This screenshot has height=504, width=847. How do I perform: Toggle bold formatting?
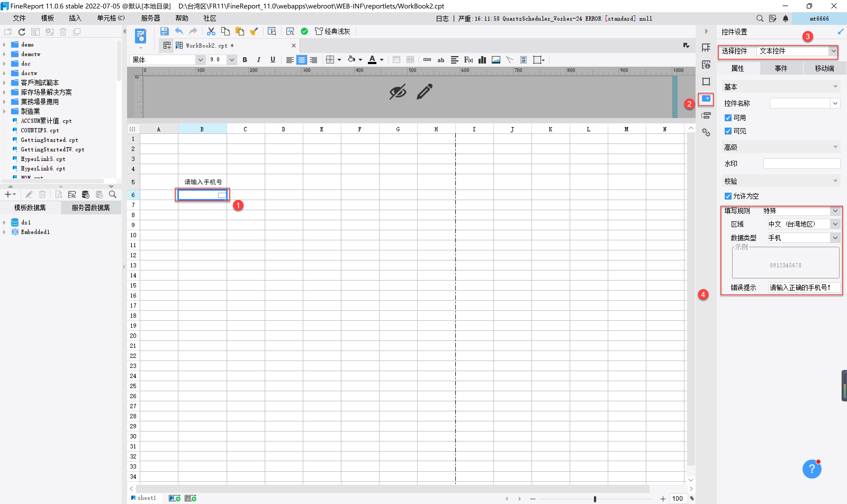coord(245,60)
